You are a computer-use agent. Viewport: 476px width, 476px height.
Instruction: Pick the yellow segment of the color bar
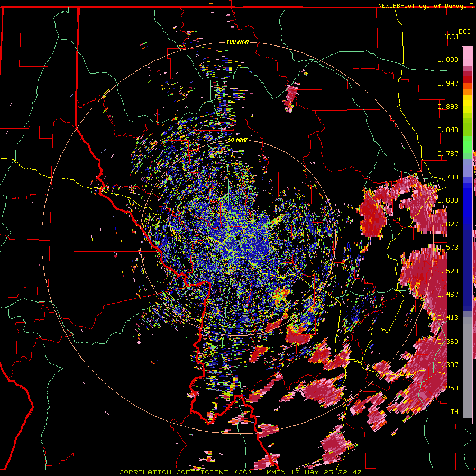(467, 104)
